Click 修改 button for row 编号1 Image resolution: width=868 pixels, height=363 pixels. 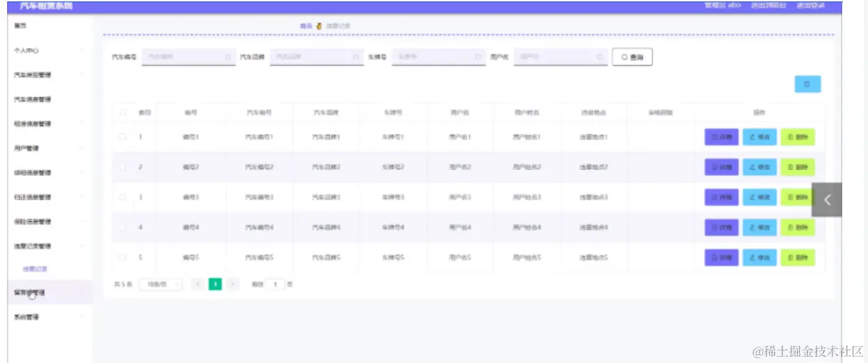tap(759, 137)
